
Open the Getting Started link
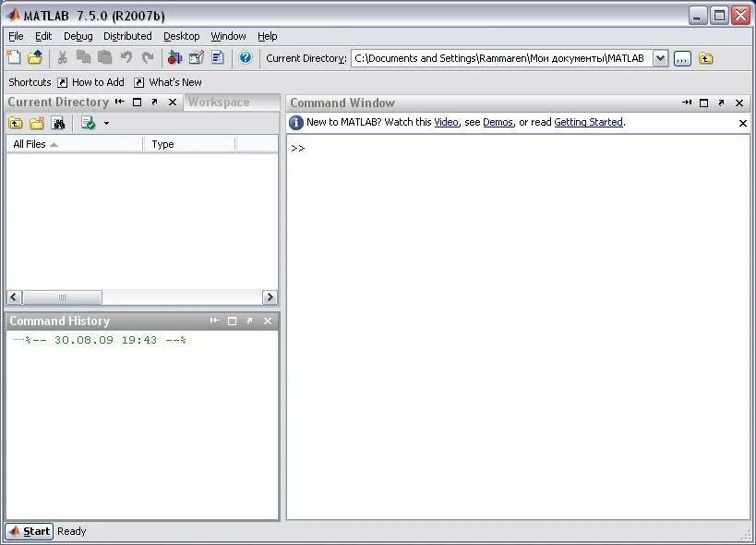588,122
